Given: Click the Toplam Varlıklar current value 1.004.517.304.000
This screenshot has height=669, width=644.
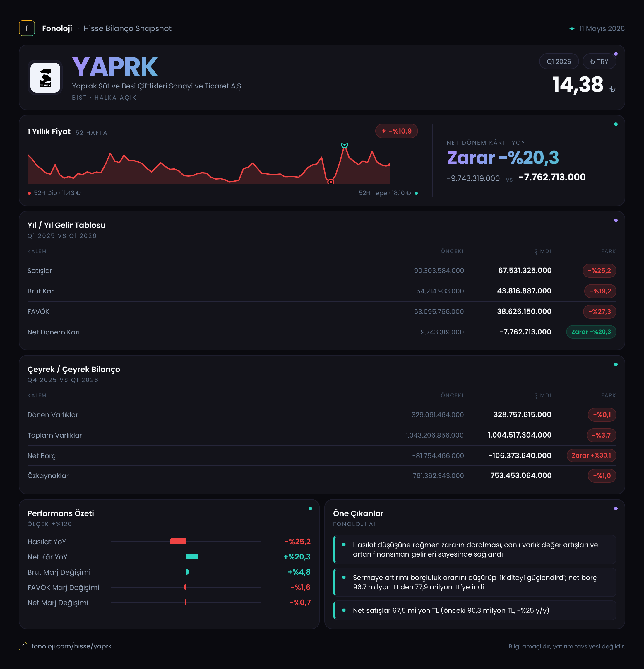Looking at the screenshot, I should pyautogui.click(x=520, y=435).
